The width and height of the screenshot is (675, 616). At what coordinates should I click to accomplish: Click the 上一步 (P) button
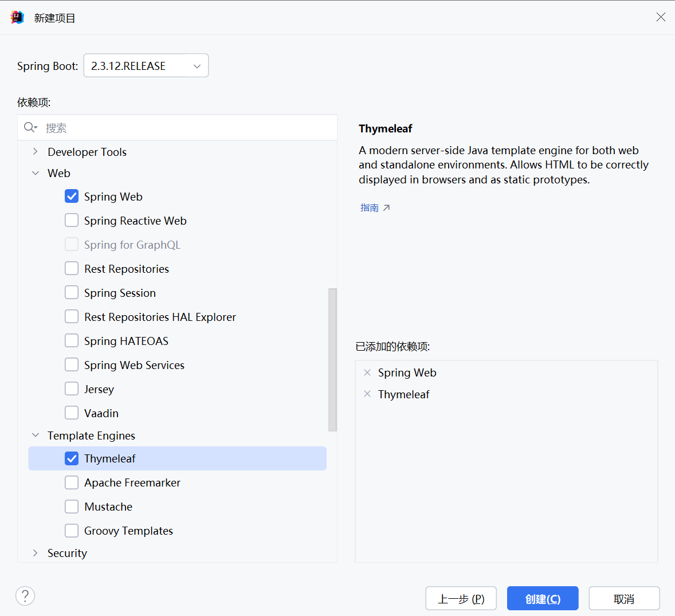(x=461, y=598)
